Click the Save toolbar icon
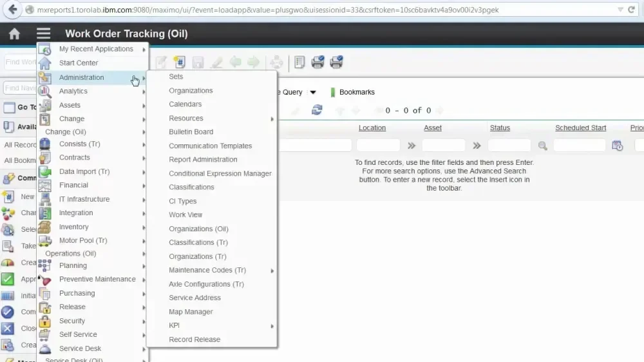Image resolution: width=644 pixels, height=362 pixels. coord(198,62)
